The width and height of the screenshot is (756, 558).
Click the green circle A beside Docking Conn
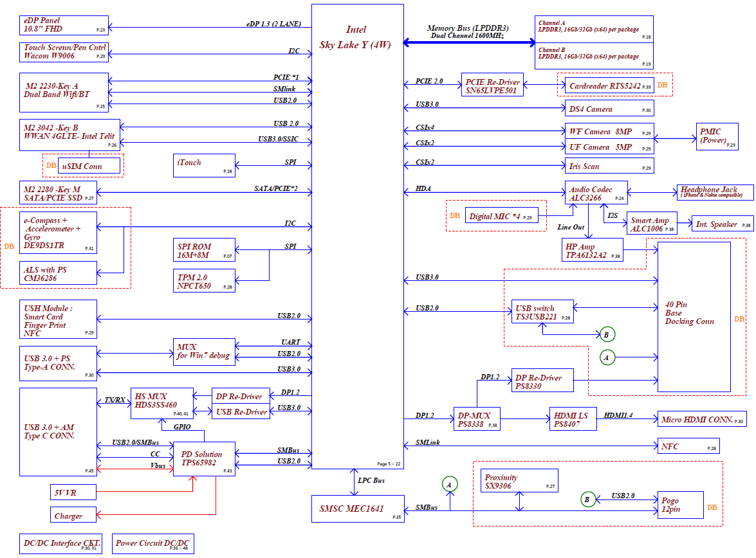605,356
